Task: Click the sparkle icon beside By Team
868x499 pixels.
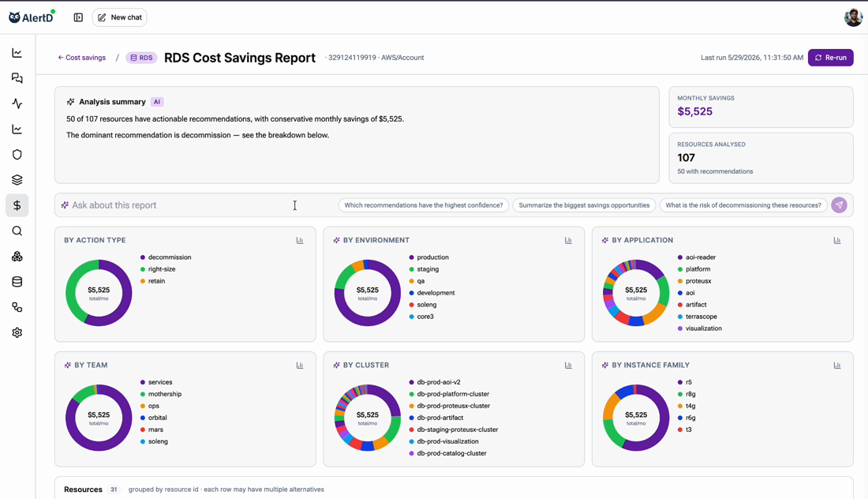Action: 68,365
